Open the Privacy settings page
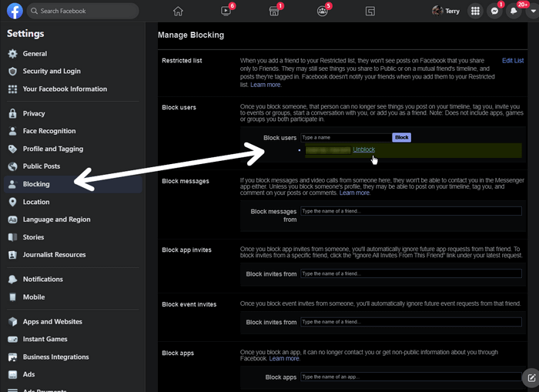The width and height of the screenshot is (539, 392). click(x=34, y=113)
